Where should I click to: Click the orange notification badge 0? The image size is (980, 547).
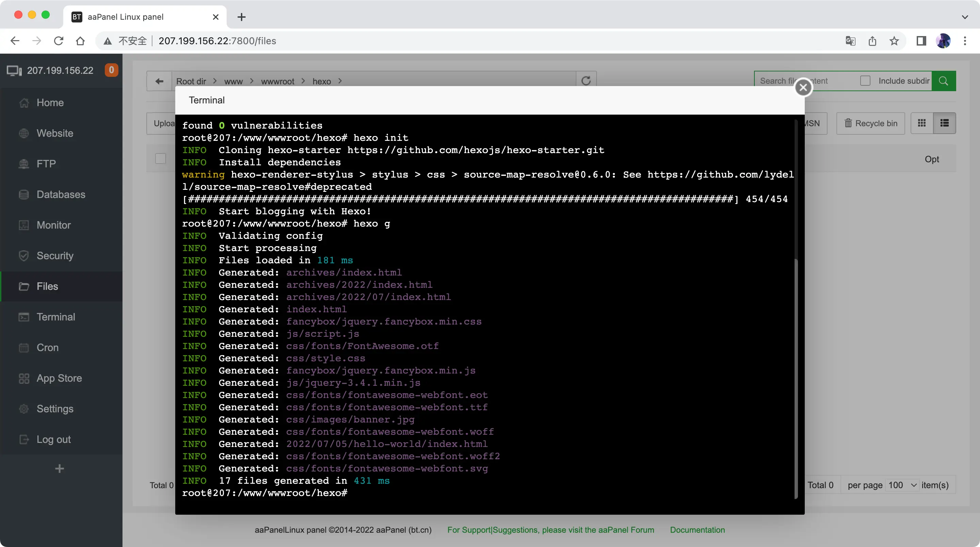112,70
